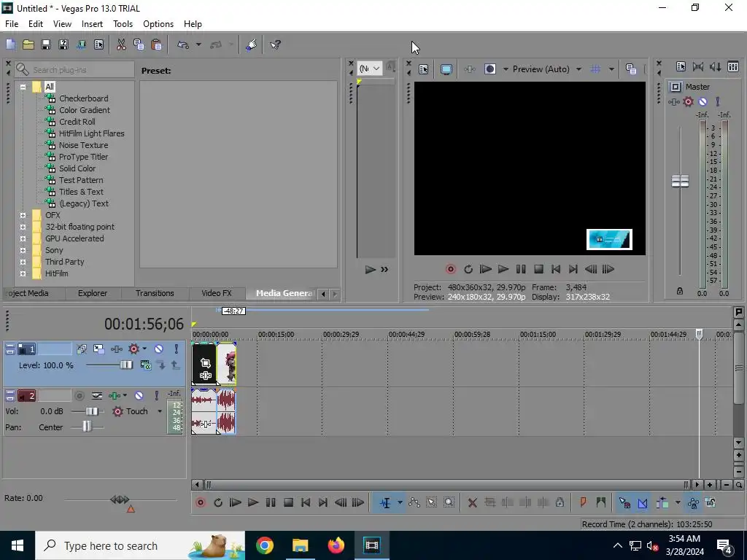Toggle Arm for Record on audio track 2

coord(80,395)
